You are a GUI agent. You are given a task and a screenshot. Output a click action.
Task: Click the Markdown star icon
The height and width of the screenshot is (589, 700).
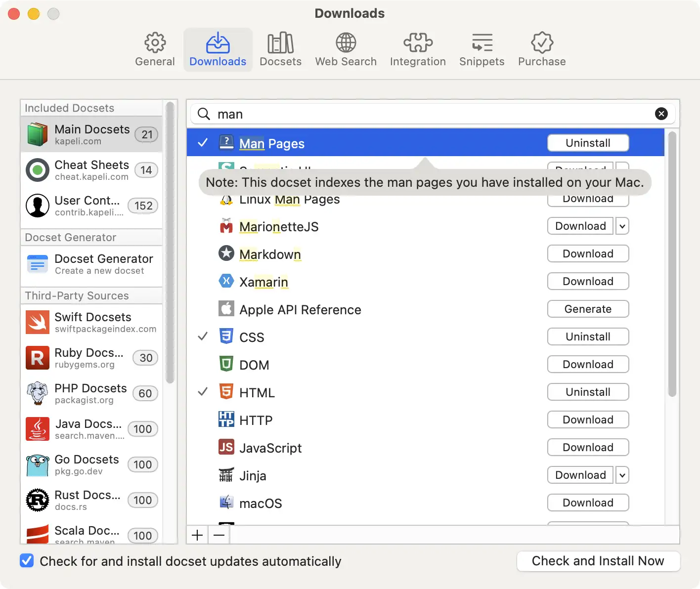coord(226,253)
